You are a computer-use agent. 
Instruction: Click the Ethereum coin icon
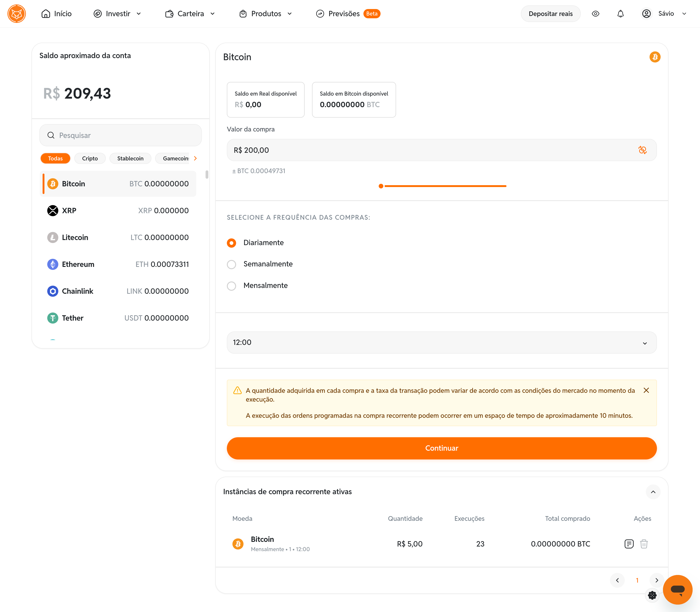pos(53,264)
